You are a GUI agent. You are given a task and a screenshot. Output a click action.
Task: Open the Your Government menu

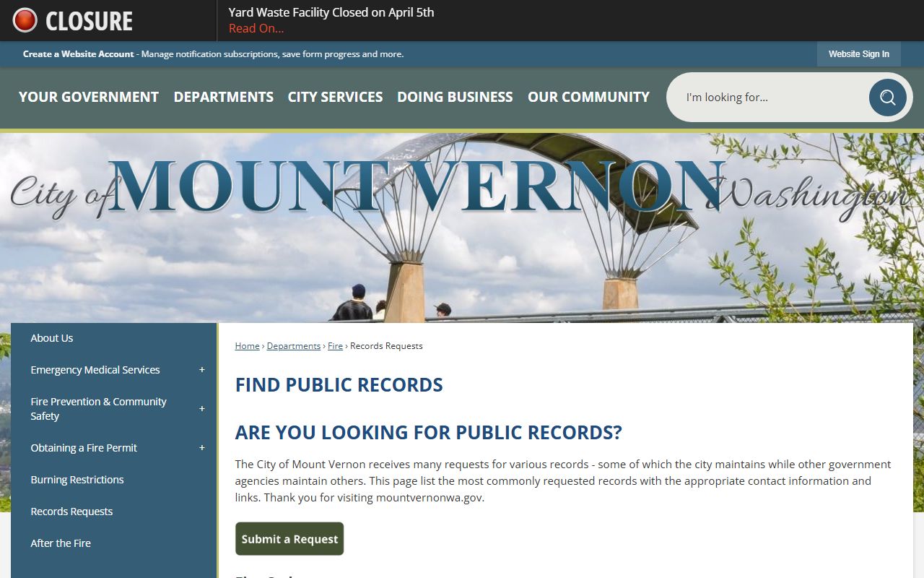point(89,97)
